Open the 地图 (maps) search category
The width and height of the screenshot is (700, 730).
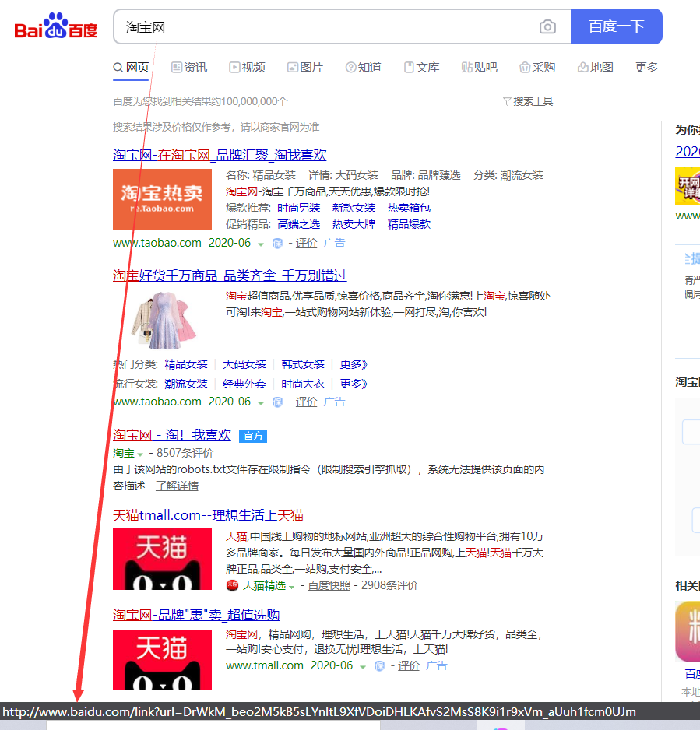tap(595, 68)
